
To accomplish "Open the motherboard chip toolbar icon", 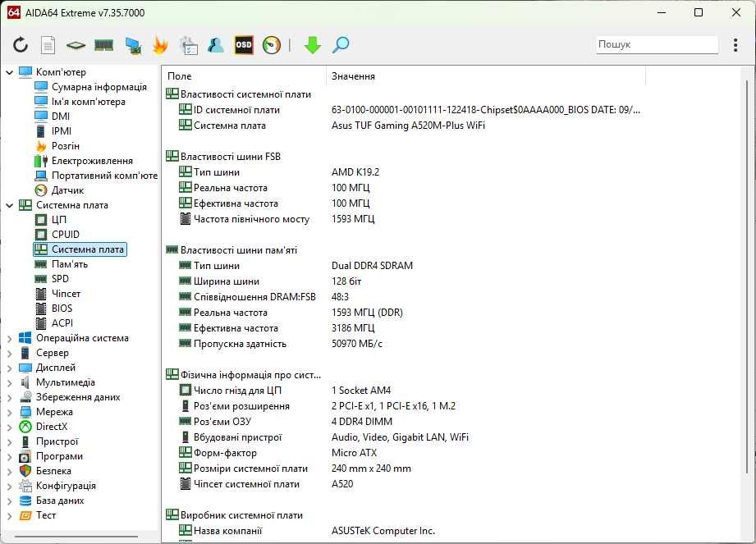I will point(76,46).
